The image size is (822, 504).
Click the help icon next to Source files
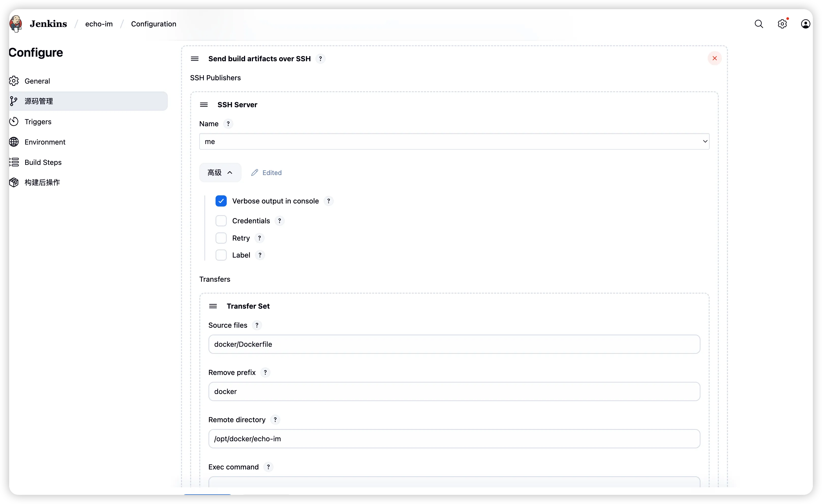[x=256, y=325]
